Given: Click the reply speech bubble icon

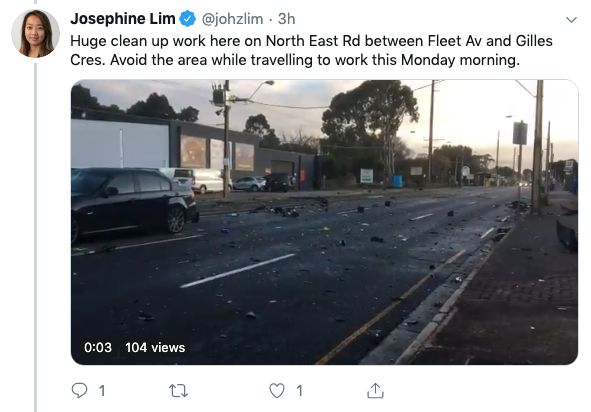Looking at the screenshot, I should pyautogui.click(x=79, y=390).
